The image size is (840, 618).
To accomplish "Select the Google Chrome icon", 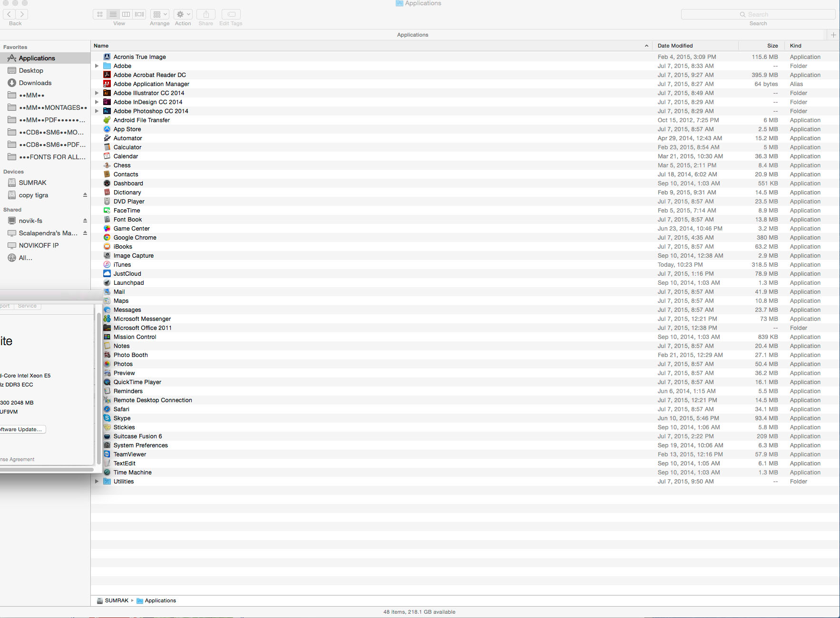I will click(107, 237).
